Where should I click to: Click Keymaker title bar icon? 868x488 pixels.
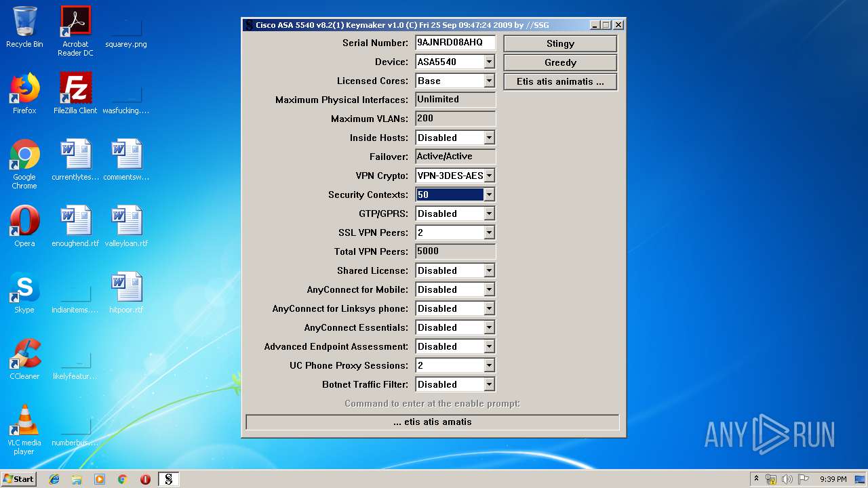(x=249, y=25)
